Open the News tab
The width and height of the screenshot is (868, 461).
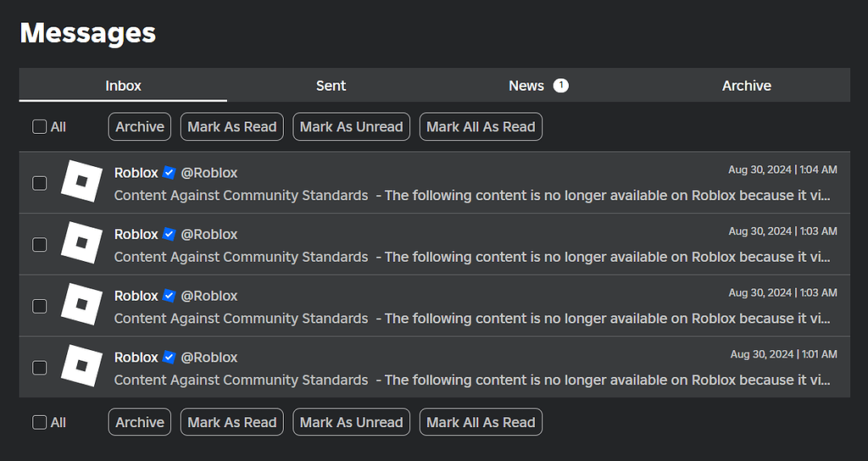click(x=538, y=86)
